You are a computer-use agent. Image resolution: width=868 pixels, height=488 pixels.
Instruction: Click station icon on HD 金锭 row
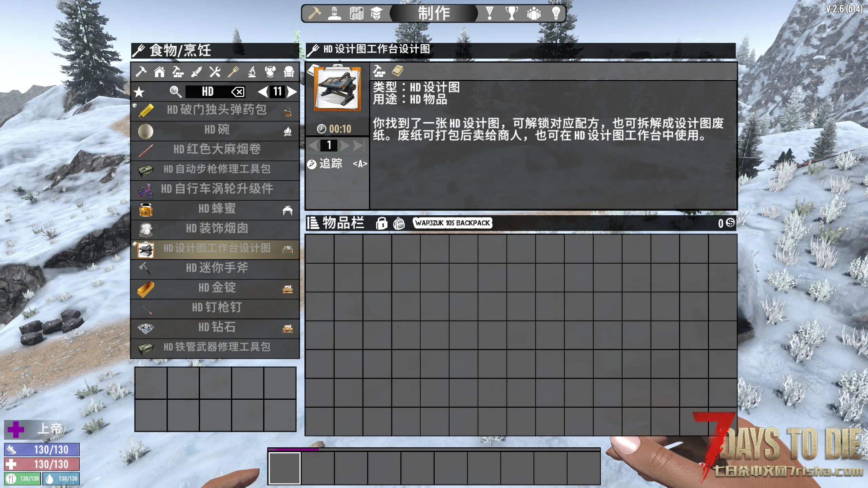tap(288, 289)
